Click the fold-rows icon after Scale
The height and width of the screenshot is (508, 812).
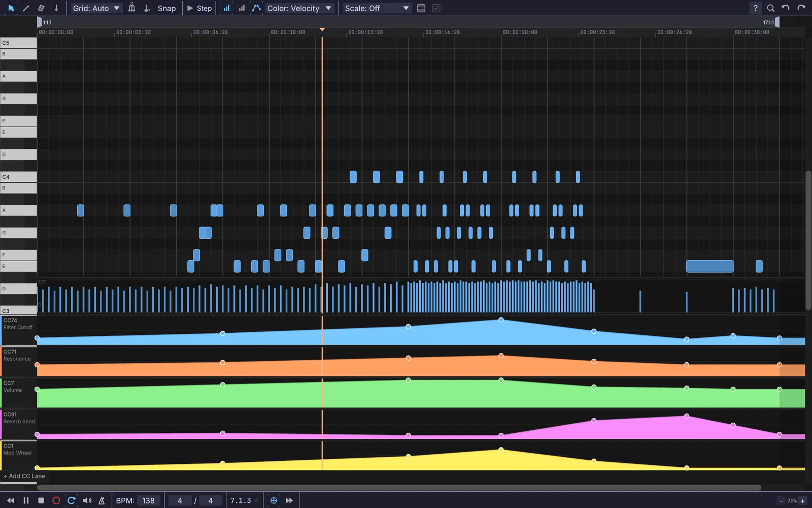pyautogui.click(x=421, y=8)
